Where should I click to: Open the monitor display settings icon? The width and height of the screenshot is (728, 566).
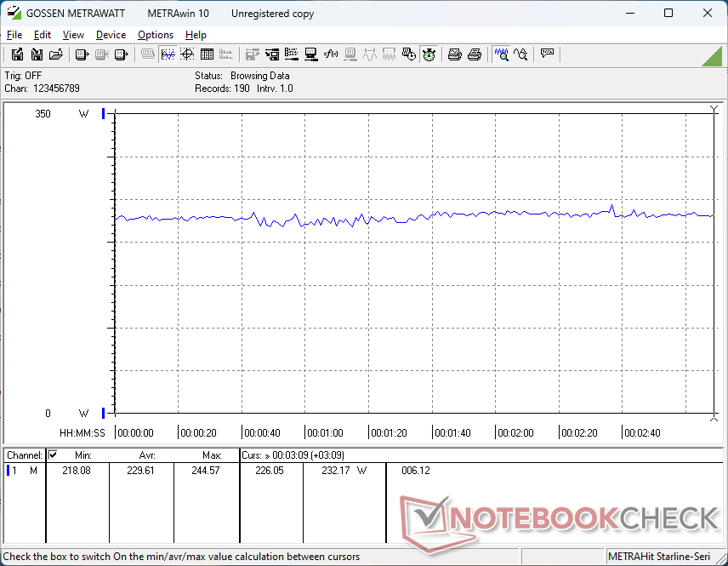(311, 54)
